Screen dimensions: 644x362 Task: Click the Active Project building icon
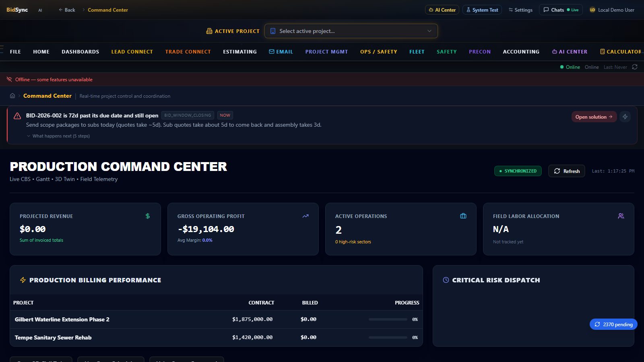coord(209,31)
